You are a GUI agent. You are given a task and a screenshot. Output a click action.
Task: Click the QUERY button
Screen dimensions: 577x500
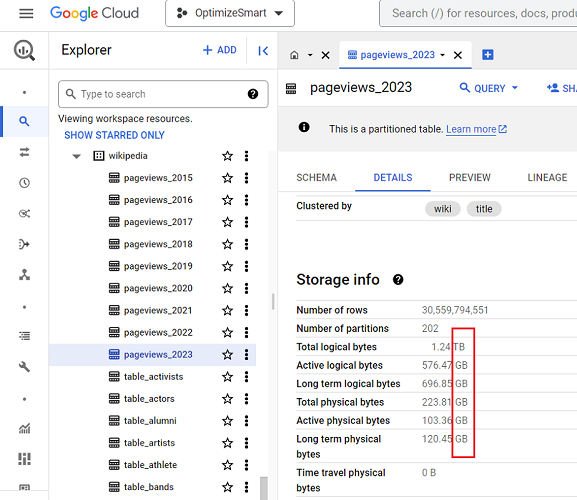pyautogui.click(x=489, y=88)
